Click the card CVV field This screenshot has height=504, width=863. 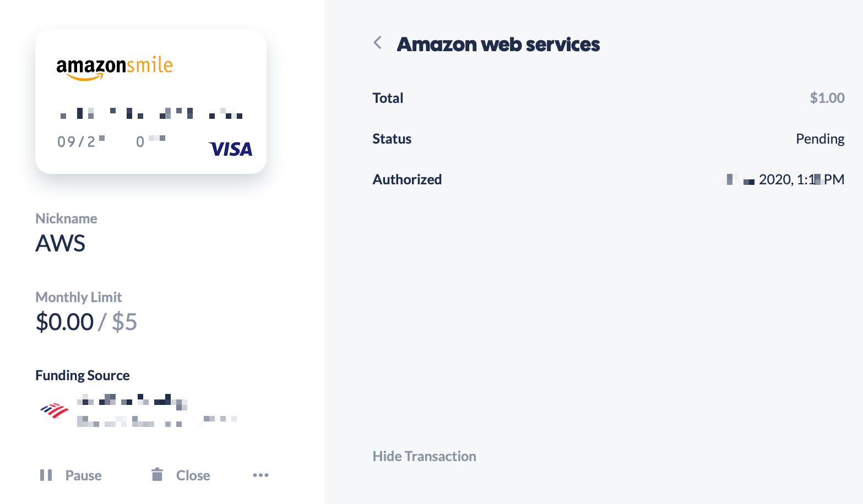[x=150, y=141]
